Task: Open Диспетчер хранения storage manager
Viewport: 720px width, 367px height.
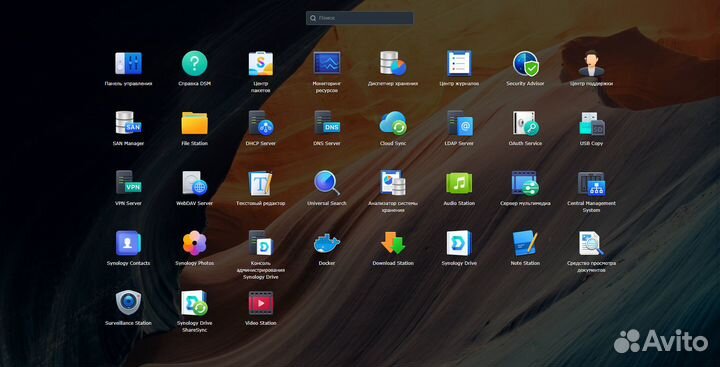Action: [393, 63]
